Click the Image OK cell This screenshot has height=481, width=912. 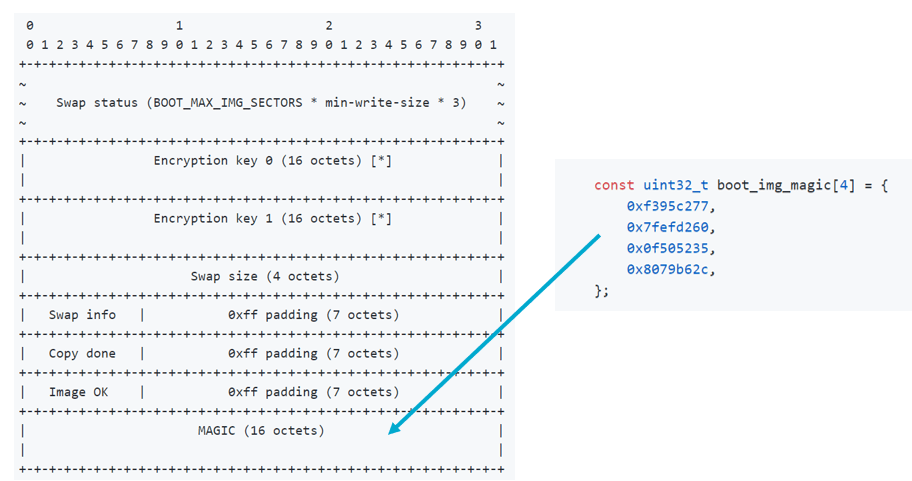(79, 392)
